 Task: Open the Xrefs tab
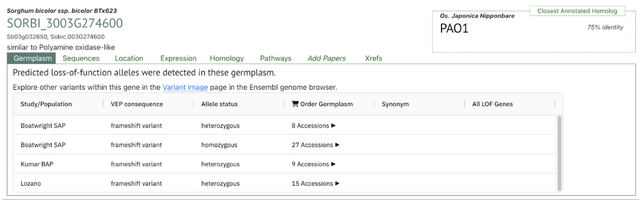pos(373,58)
